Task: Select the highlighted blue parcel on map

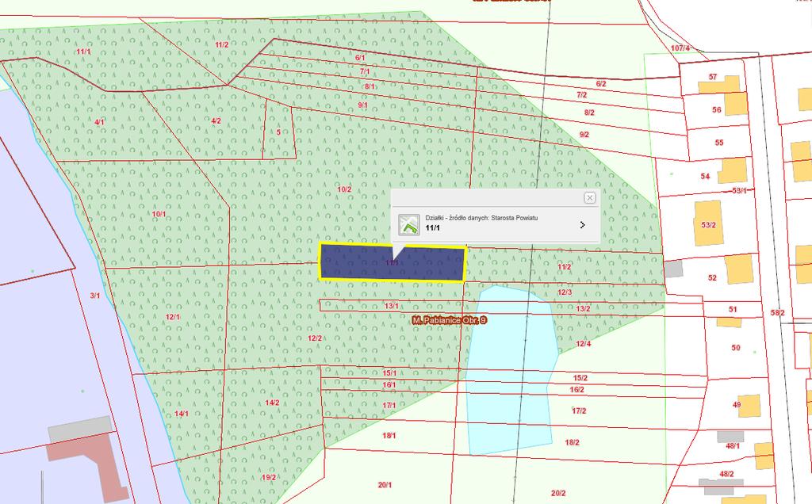Action: 392,262
